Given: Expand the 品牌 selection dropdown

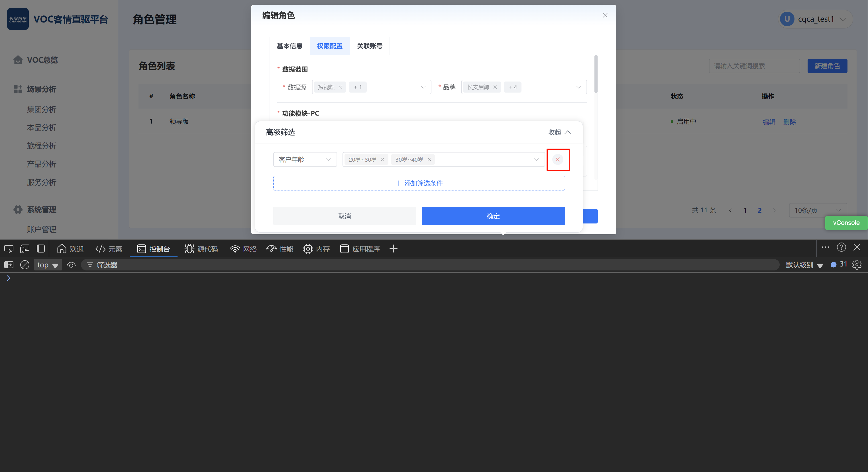Looking at the screenshot, I should [x=578, y=87].
